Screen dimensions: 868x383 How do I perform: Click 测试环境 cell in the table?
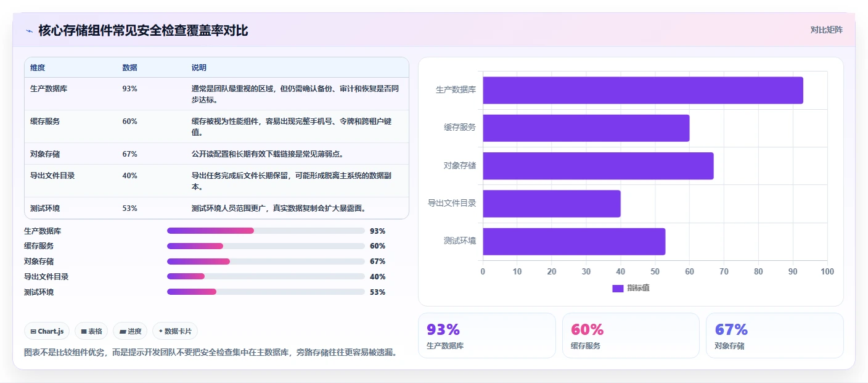click(45, 208)
